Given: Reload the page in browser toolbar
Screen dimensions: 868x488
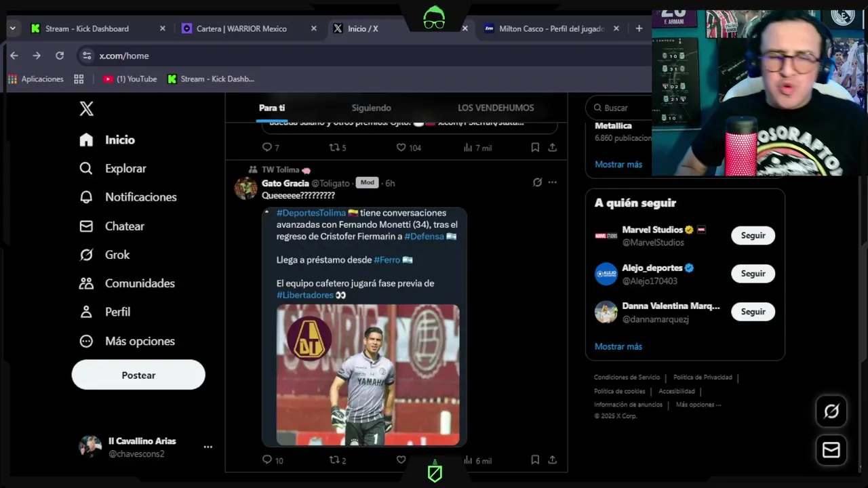Looking at the screenshot, I should (x=60, y=56).
